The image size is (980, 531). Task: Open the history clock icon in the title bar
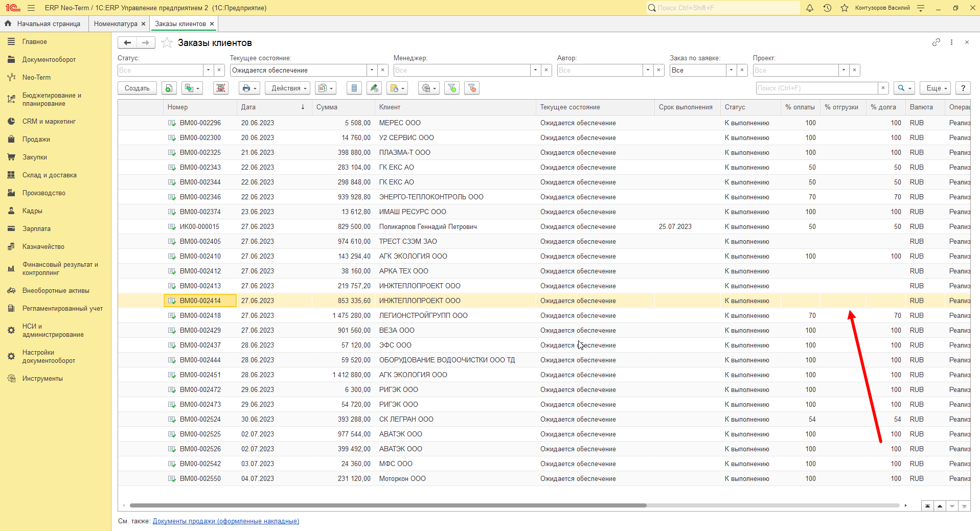827,8
